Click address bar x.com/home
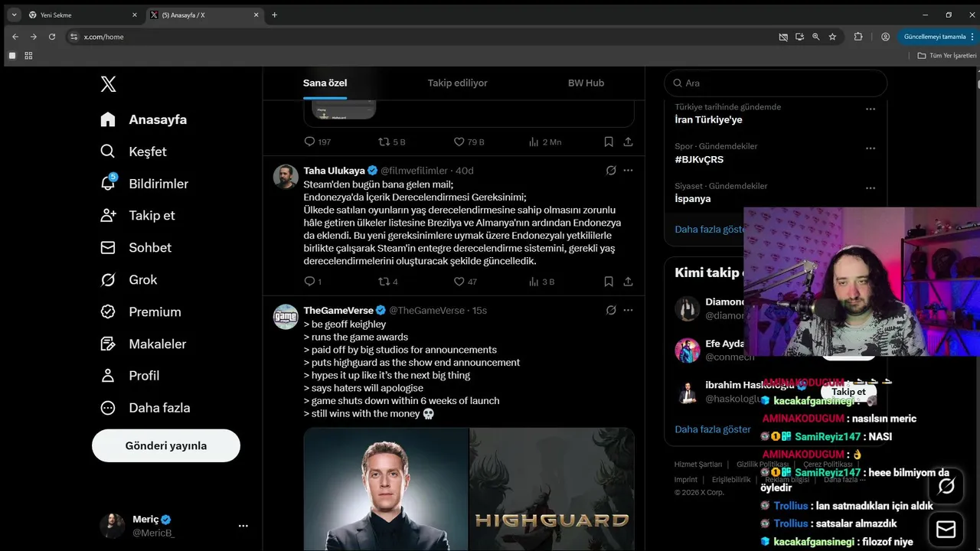Viewport: 980px width, 551px height. (x=103, y=37)
